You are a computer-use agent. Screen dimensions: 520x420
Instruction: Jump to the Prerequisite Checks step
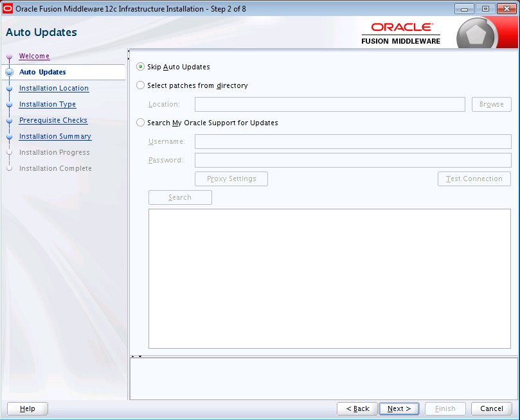point(53,120)
